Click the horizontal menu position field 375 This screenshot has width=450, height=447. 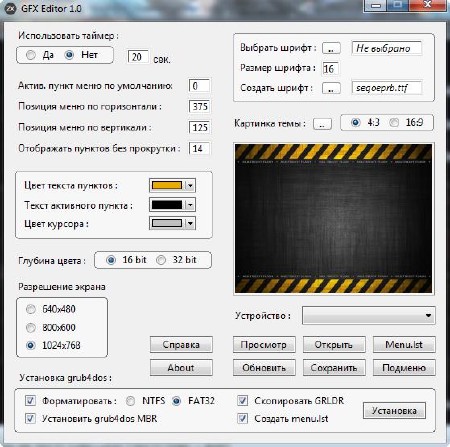click(x=199, y=107)
